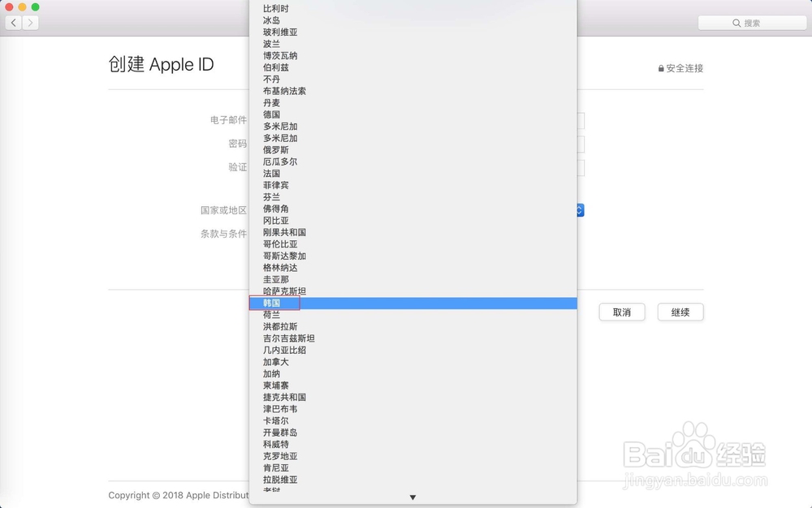Choose 德国 from the country list
Image resolution: width=812 pixels, height=508 pixels.
271,114
